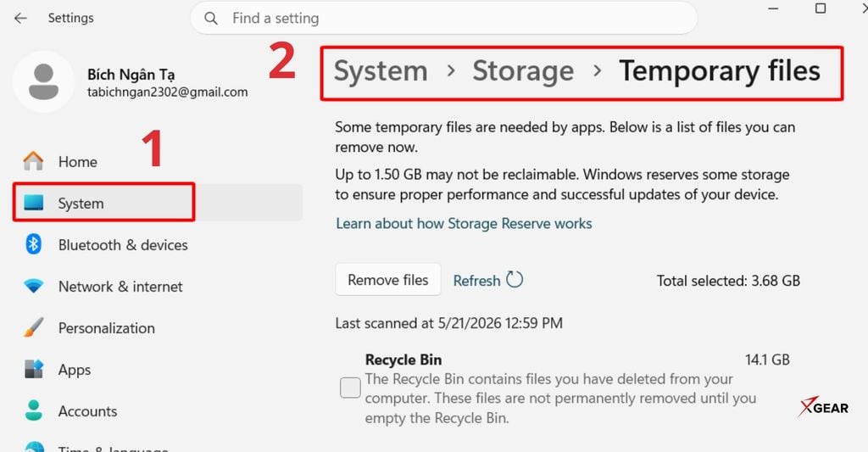Open Learn about how Storage Reserve works
Image resolution: width=868 pixels, height=452 pixels.
464,223
